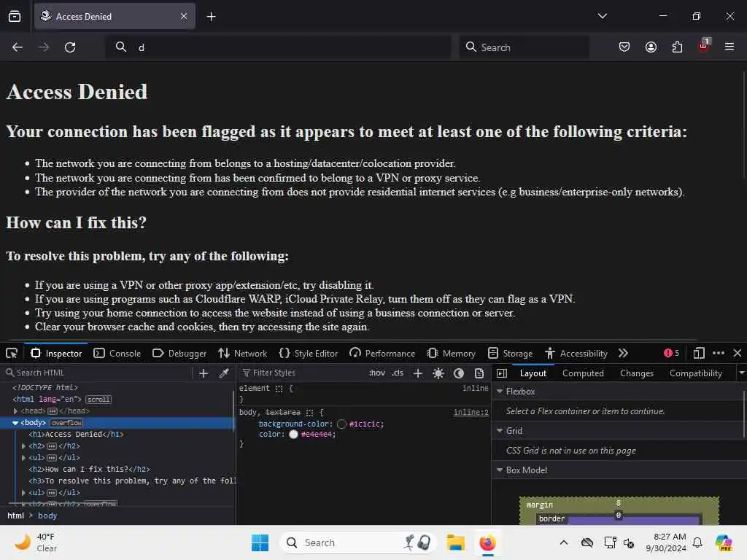
Task: Open the Accessibility panel
Action: click(x=576, y=354)
